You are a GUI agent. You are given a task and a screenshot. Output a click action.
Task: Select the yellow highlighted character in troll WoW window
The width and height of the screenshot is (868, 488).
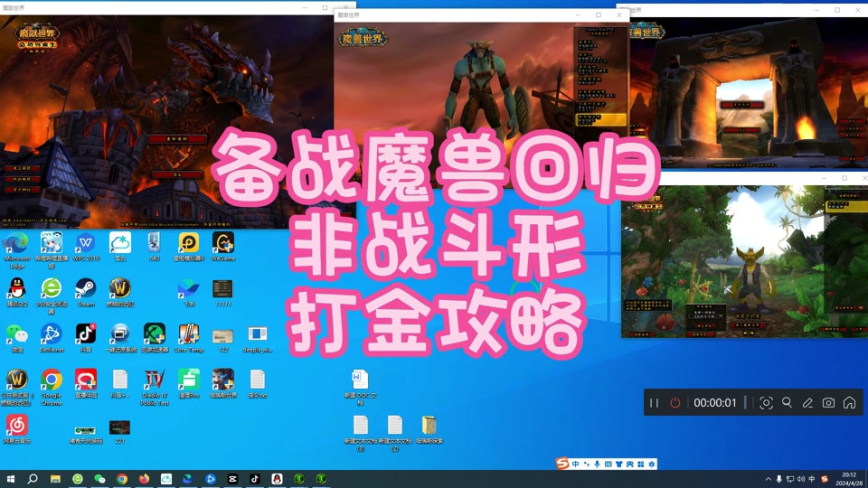coord(600,119)
